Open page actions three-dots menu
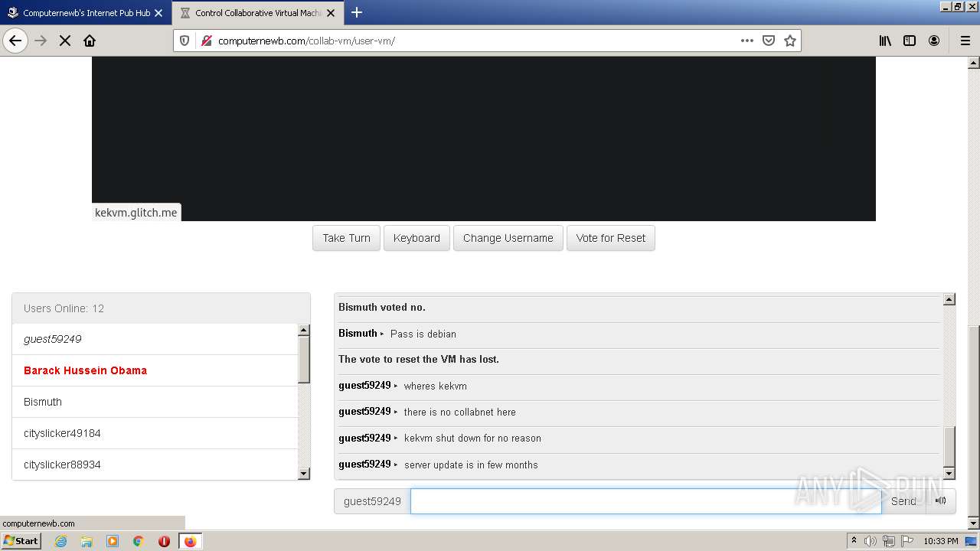This screenshot has width=980, height=551. coord(747,41)
